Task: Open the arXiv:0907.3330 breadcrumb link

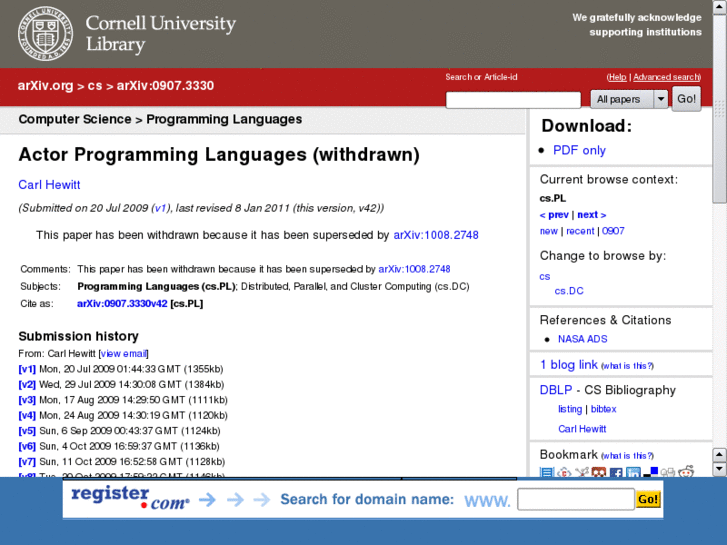Action: click(165, 86)
